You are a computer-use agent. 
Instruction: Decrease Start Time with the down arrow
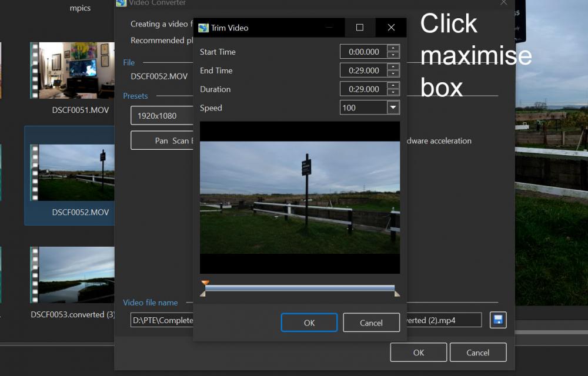393,55
